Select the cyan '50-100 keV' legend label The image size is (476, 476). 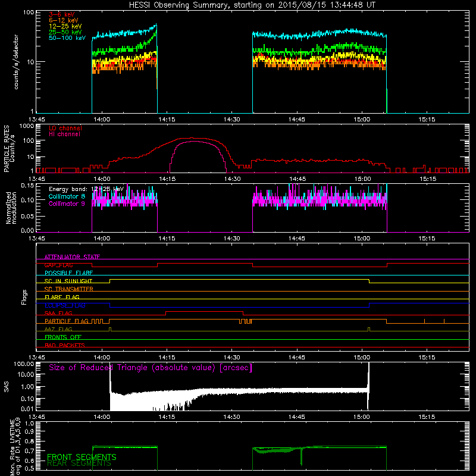pos(67,38)
